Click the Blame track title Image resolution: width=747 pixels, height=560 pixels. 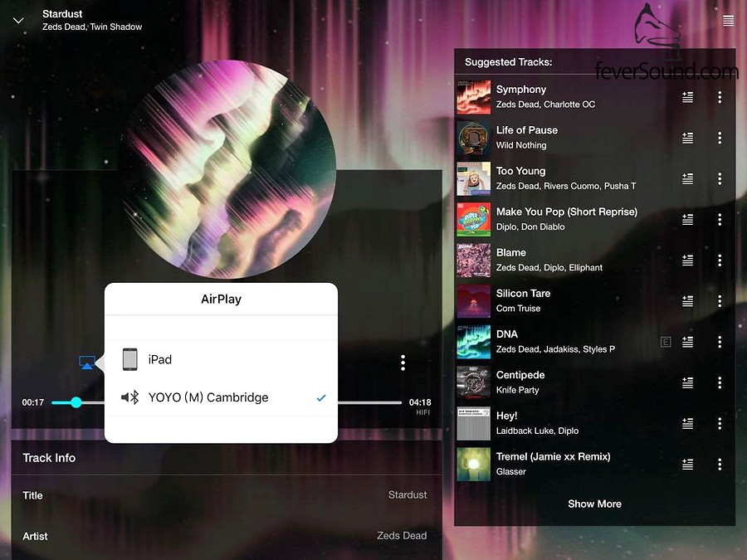511,253
